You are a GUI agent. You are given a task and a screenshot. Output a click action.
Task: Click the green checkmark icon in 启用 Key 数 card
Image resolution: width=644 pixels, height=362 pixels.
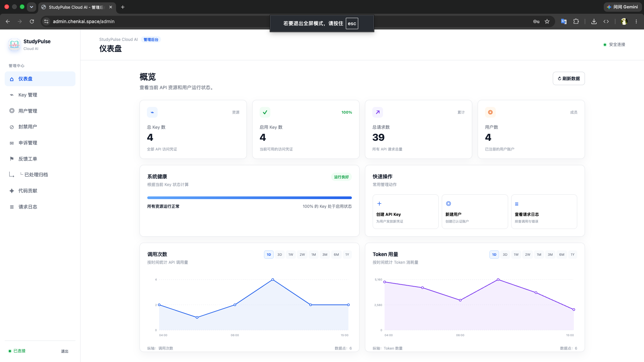(x=265, y=112)
